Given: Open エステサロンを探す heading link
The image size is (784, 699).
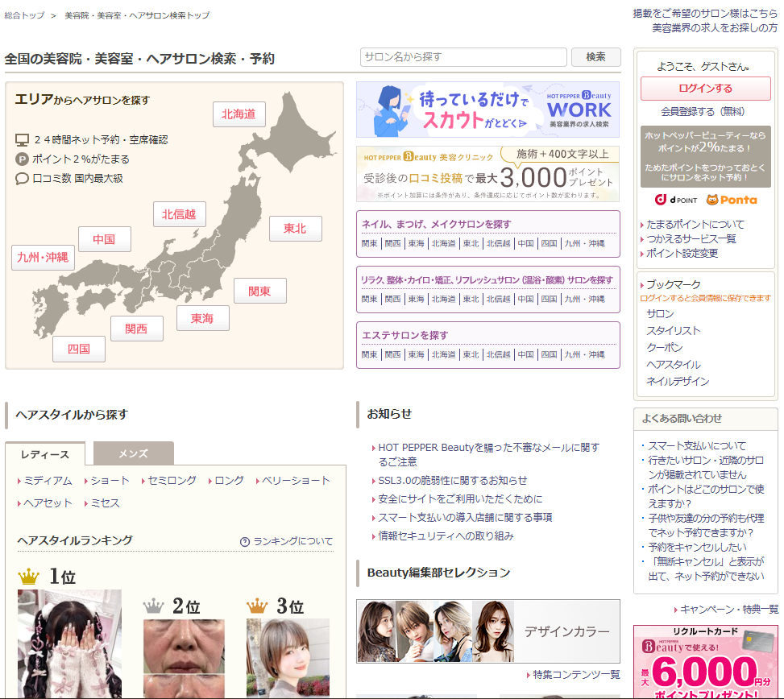Looking at the screenshot, I should coord(405,335).
